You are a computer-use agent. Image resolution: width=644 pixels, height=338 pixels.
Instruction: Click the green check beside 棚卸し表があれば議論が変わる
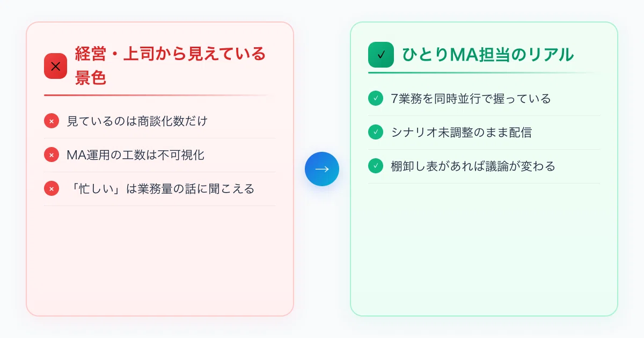pos(376,166)
